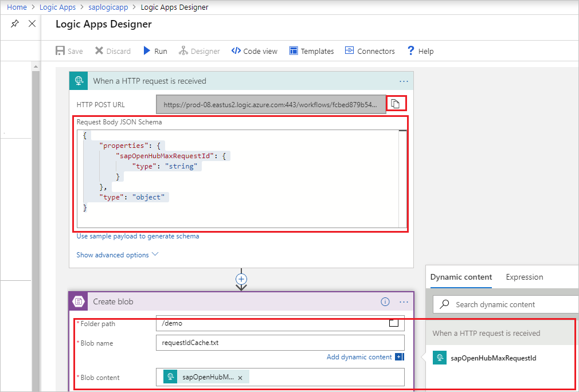Switch to the Expression tab

[524, 277]
